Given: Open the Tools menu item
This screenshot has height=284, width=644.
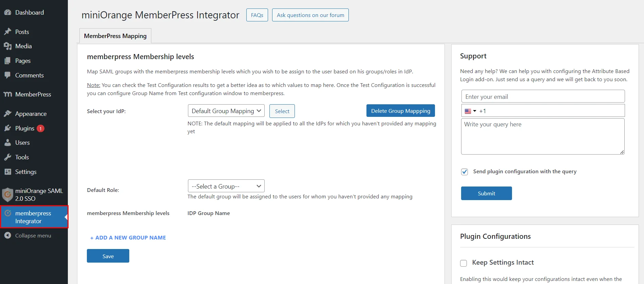Looking at the screenshot, I should (x=22, y=157).
